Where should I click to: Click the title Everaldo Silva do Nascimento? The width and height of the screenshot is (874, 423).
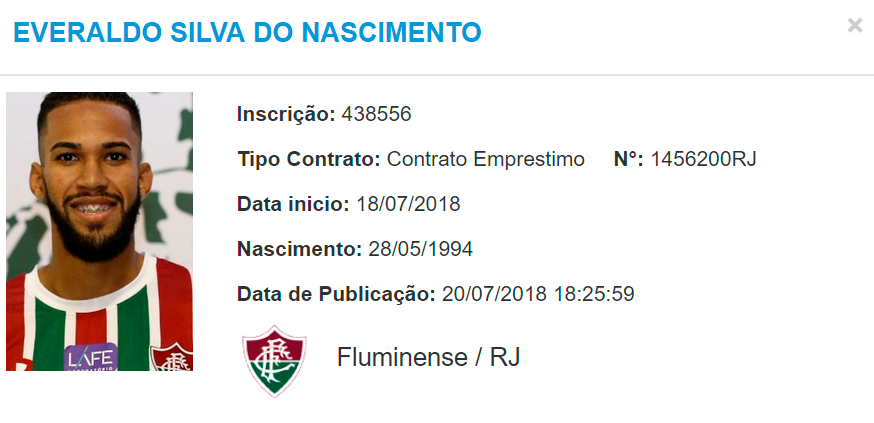click(x=246, y=32)
